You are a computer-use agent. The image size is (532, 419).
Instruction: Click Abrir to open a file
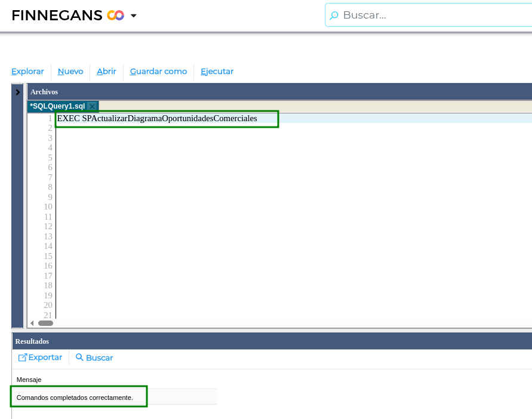[106, 72]
